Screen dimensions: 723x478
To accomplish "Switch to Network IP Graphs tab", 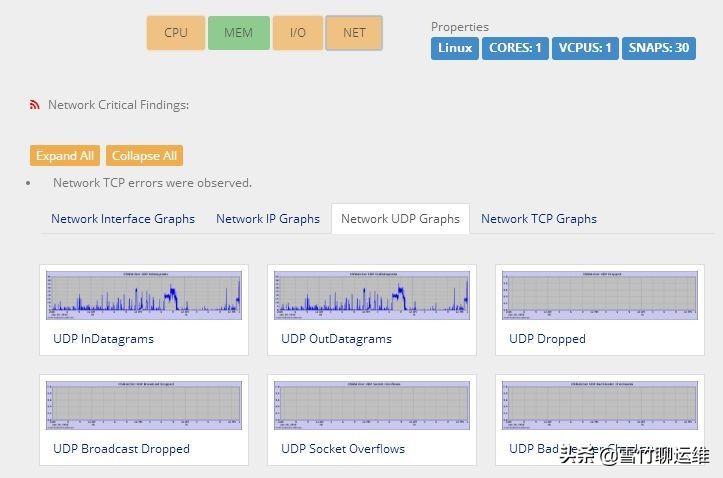I will coord(268,218).
